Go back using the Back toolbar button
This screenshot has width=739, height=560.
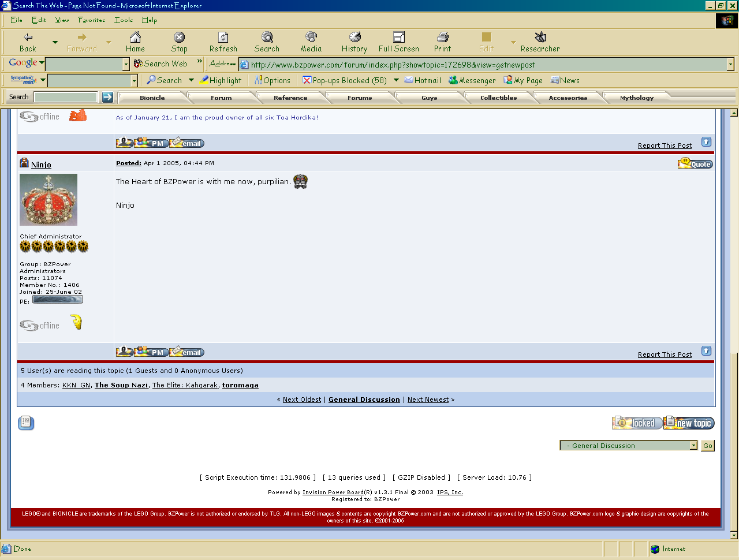(x=28, y=43)
